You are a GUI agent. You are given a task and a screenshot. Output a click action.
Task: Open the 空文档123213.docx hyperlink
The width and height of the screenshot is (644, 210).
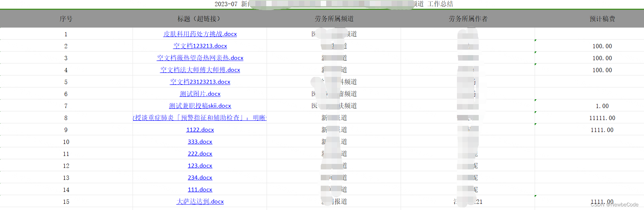click(x=200, y=46)
